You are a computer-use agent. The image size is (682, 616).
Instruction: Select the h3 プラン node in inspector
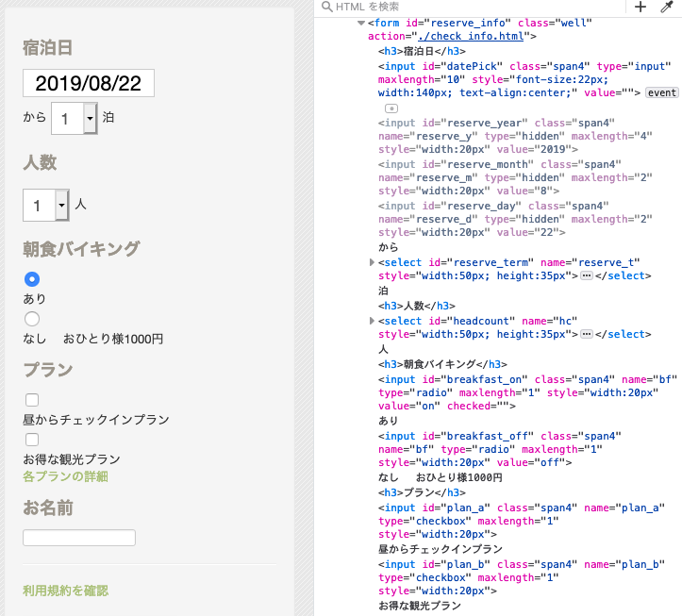[x=422, y=492]
